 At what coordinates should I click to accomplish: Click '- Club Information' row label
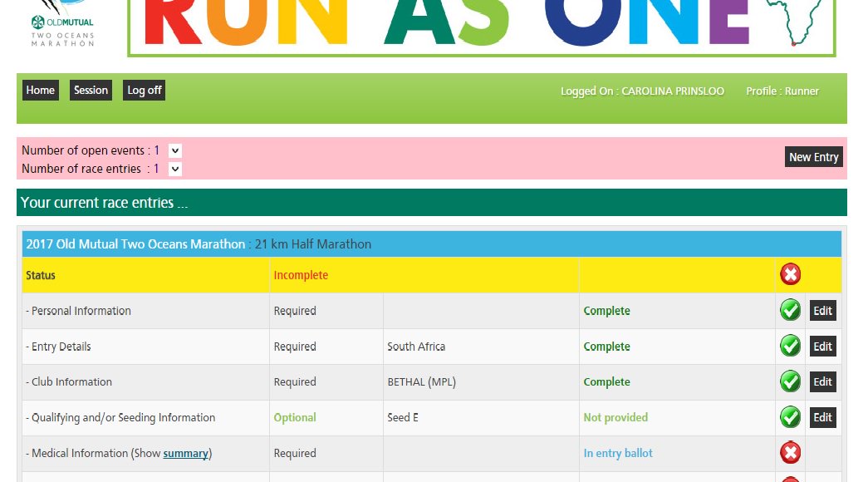(x=69, y=382)
